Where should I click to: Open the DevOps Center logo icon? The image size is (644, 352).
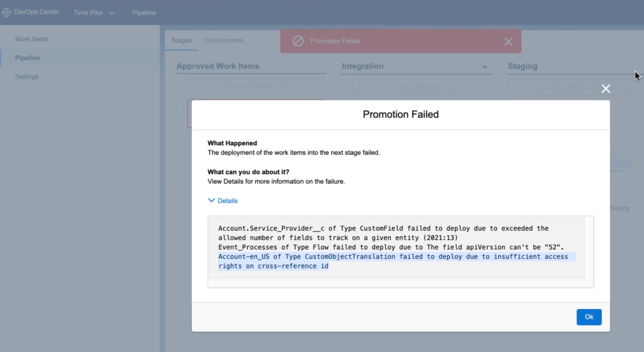[6, 12]
